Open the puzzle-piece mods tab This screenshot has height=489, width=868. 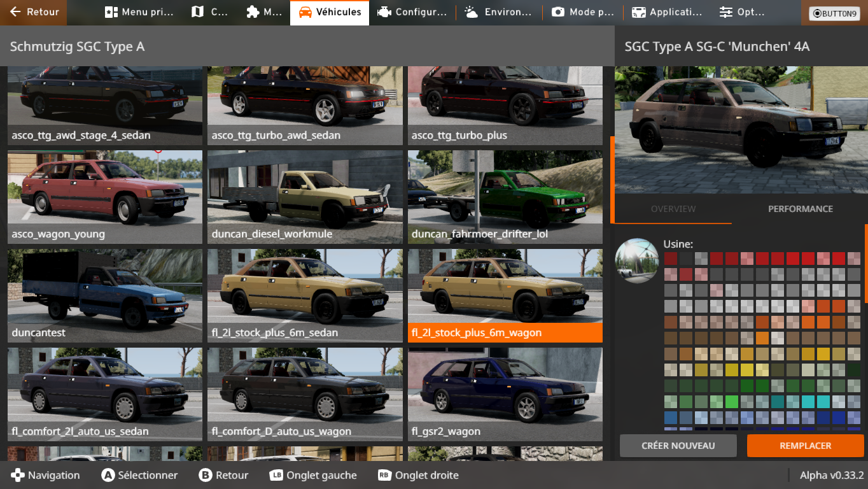click(x=264, y=12)
